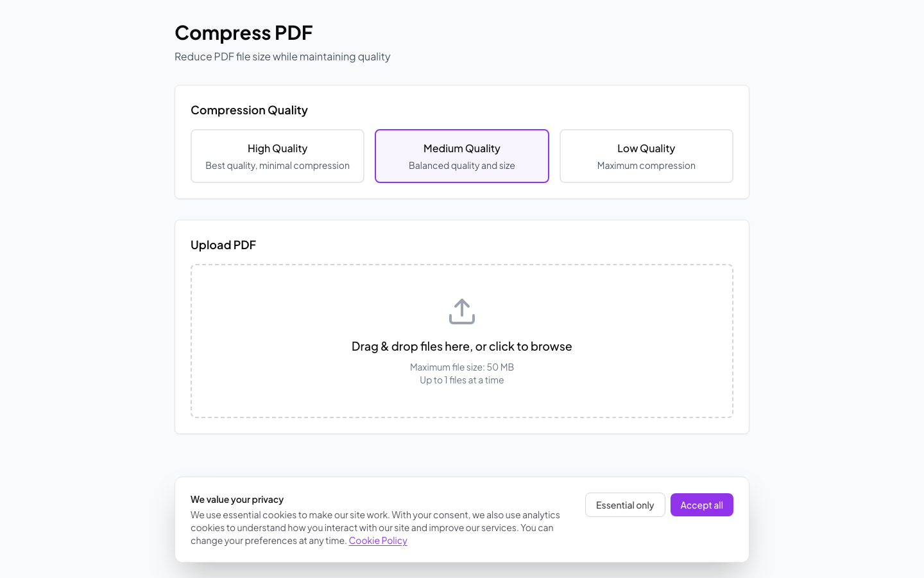The height and width of the screenshot is (578, 924).
Task: Select High Quality compression
Action: [x=277, y=155]
